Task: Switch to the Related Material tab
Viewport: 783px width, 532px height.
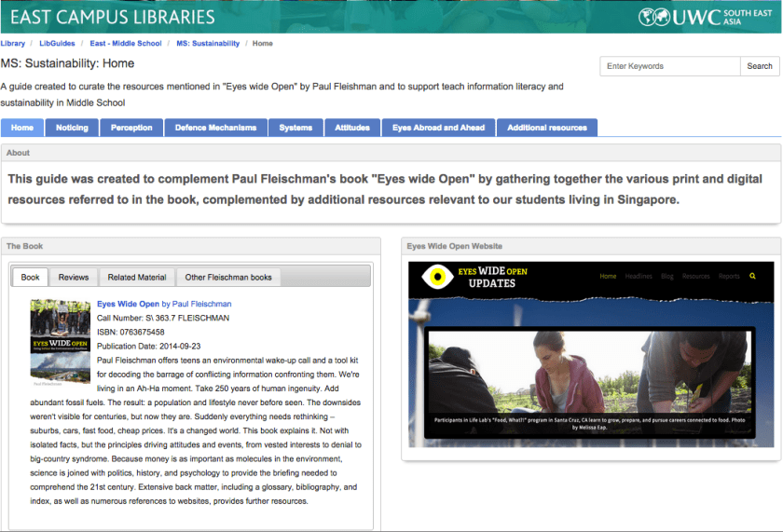Action: pyautogui.click(x=136, y=277)
